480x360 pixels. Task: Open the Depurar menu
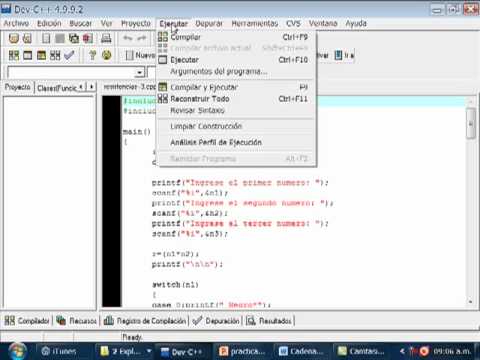click(x=209, y=23)
